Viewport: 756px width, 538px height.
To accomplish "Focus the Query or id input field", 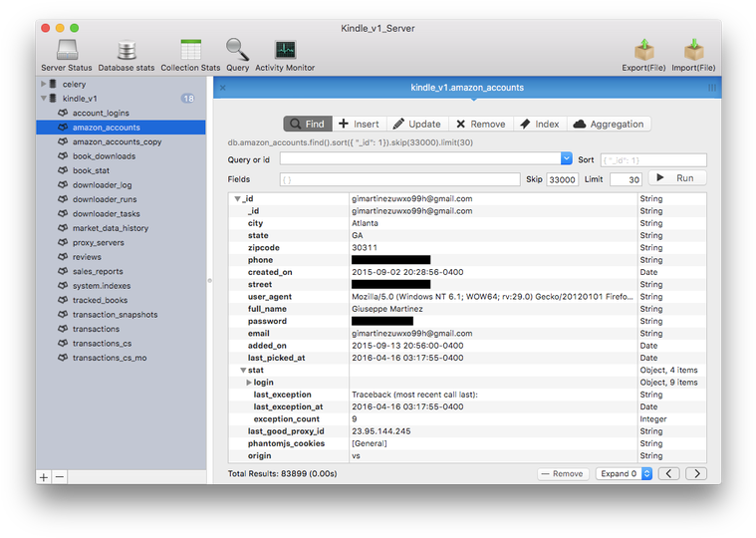I will click(x=420, y=158).
